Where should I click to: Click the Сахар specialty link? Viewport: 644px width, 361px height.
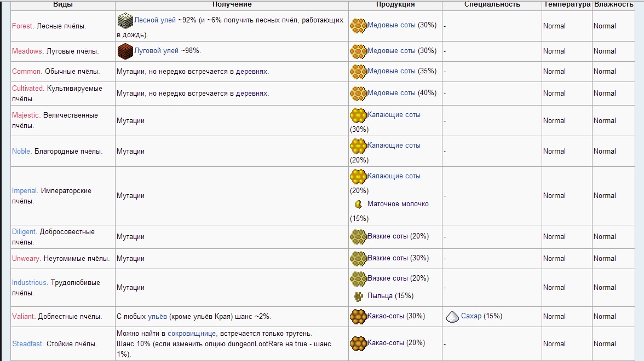471,316
